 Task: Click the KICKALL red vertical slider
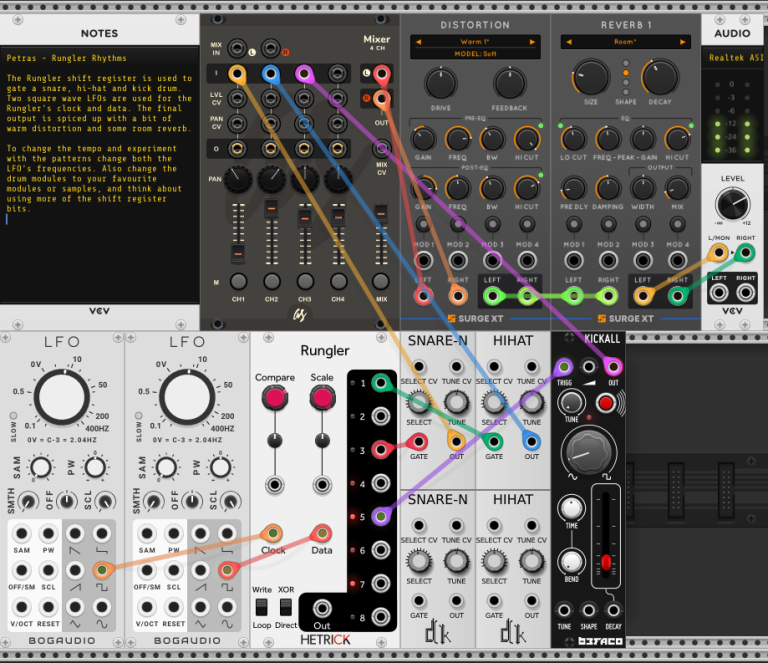(x=606, y=562)
